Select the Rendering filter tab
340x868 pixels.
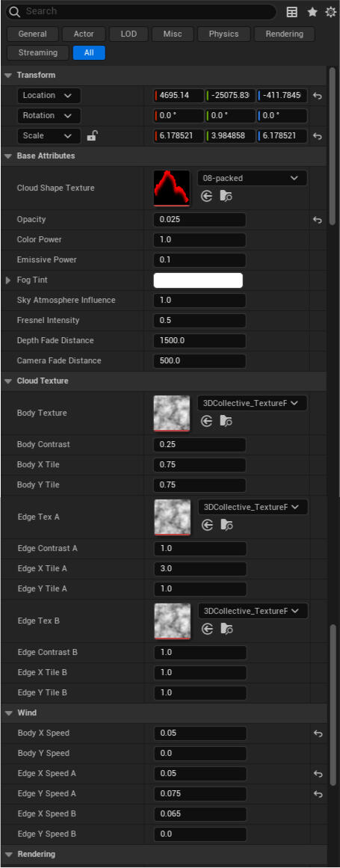(x=284, y=34)
